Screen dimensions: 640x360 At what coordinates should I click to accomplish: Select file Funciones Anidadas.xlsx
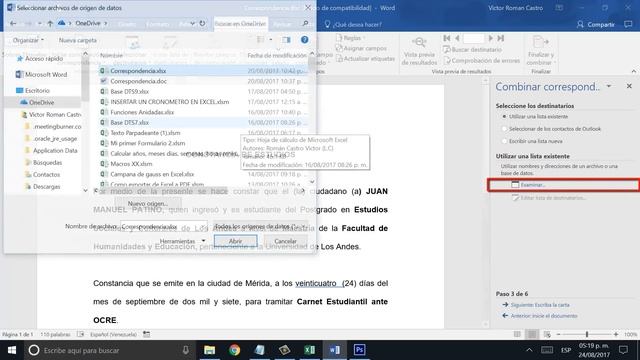pos(137,112)
